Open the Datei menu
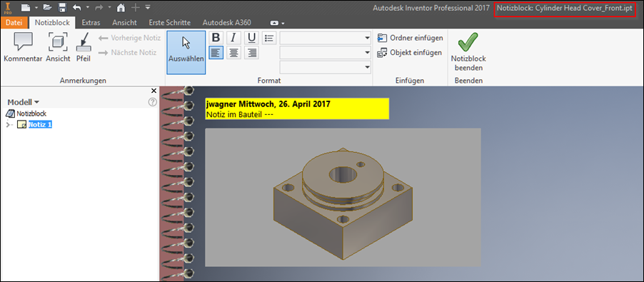644x282 pixels. (x=14, y=23)
